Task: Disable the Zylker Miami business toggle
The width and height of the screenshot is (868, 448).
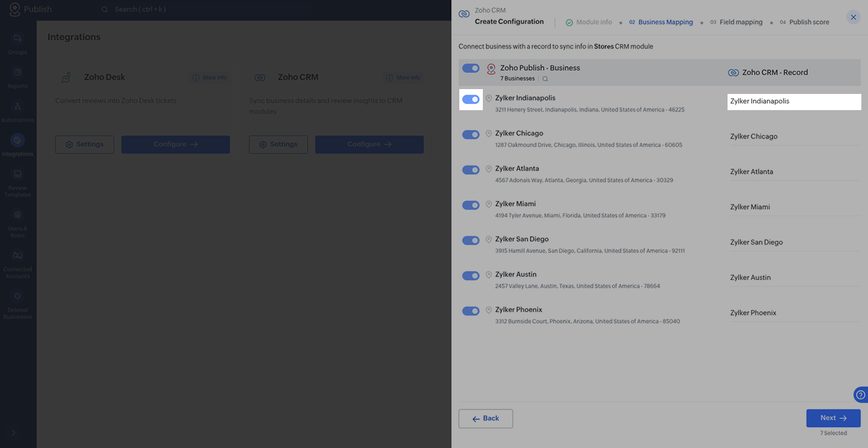Action: pyautogui.click(x=471, y=205)
